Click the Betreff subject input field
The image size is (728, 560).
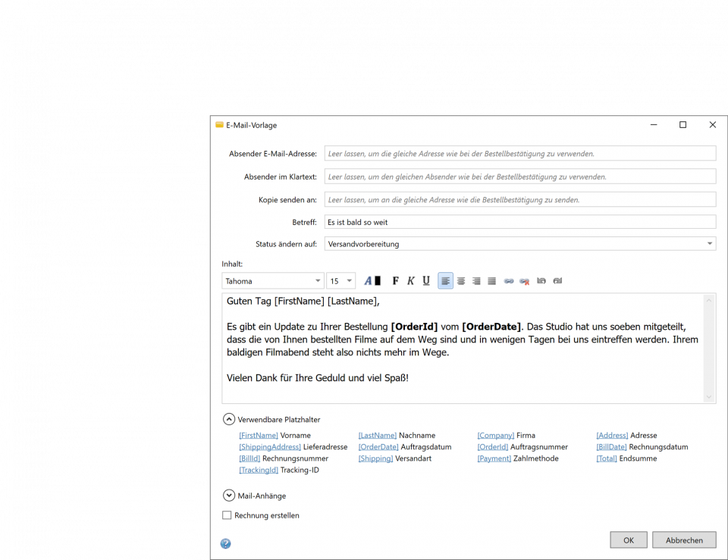(x=520, y=222)
